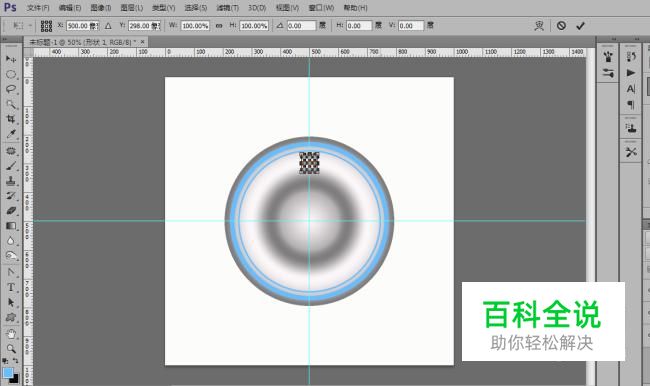This screenshot has height=386, width=650.
Task: Select the Elliptical Marquee tool
Action: (11, 74)
